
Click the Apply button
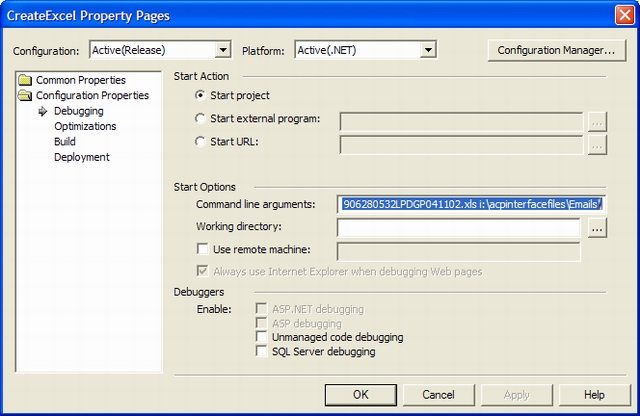click(x=517, y=395)
